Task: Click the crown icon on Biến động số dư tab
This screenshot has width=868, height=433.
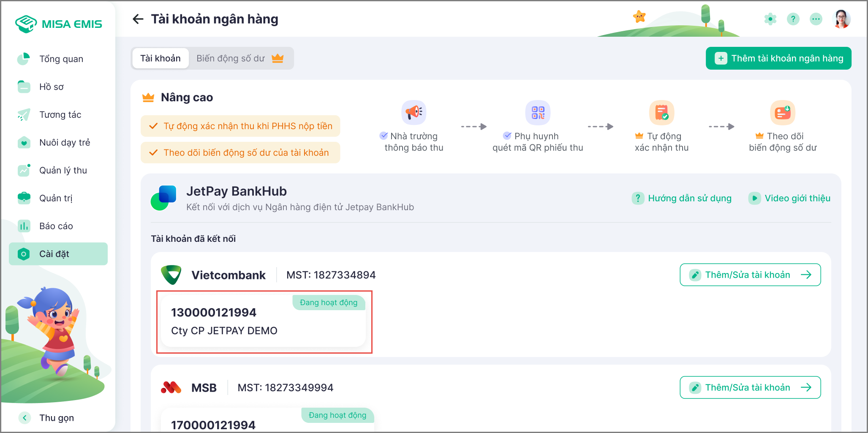Action: click(x=278, y=58)
